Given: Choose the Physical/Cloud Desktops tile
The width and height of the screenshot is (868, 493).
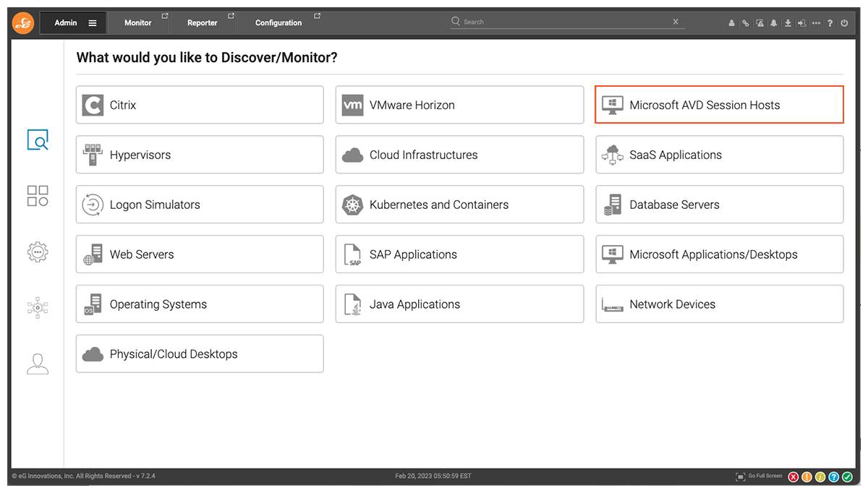Looking at the screenshot, I should coord(200,354).
